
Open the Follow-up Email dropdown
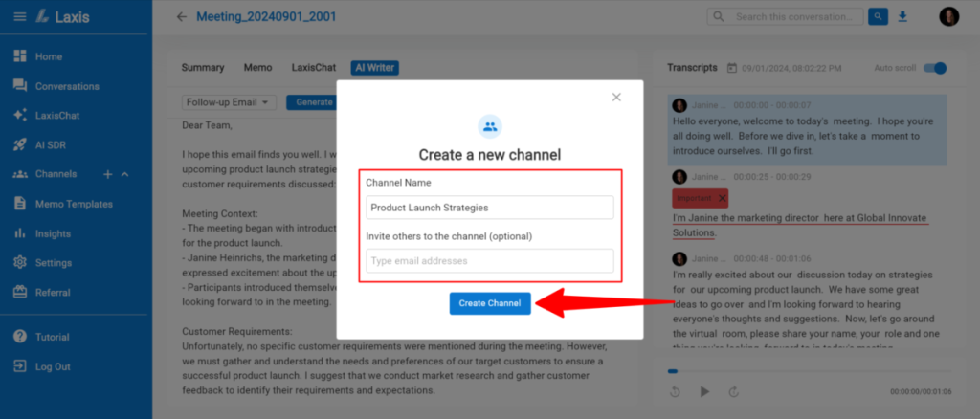(230, 102)
